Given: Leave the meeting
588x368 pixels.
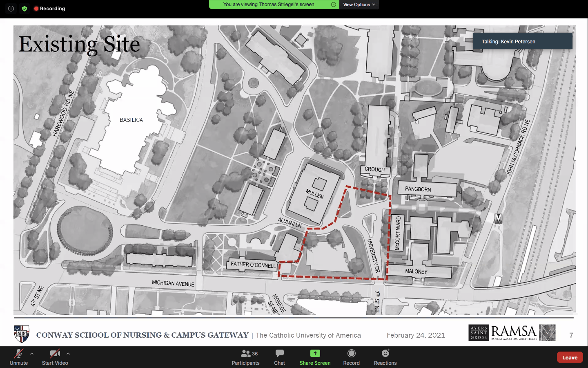Looking at the screenshot, I should tap(570, 357).
